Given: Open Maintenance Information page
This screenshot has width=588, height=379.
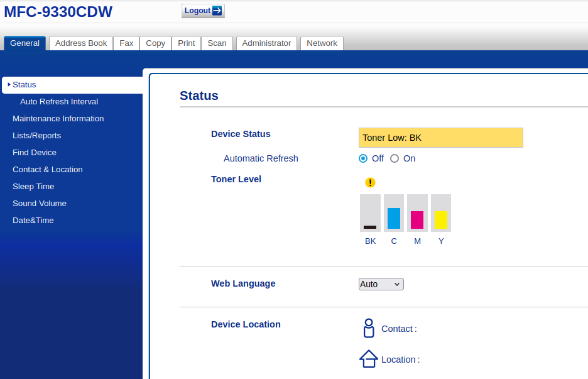Looking at the screenshot, I should (58, 119).
